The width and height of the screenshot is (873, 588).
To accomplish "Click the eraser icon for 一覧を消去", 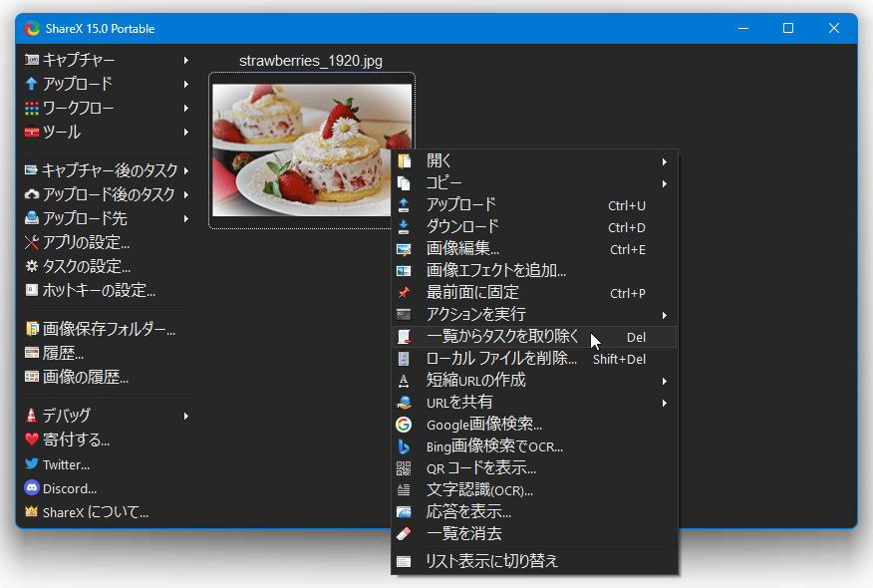I will pyautogui.click(x=404, y=534).
